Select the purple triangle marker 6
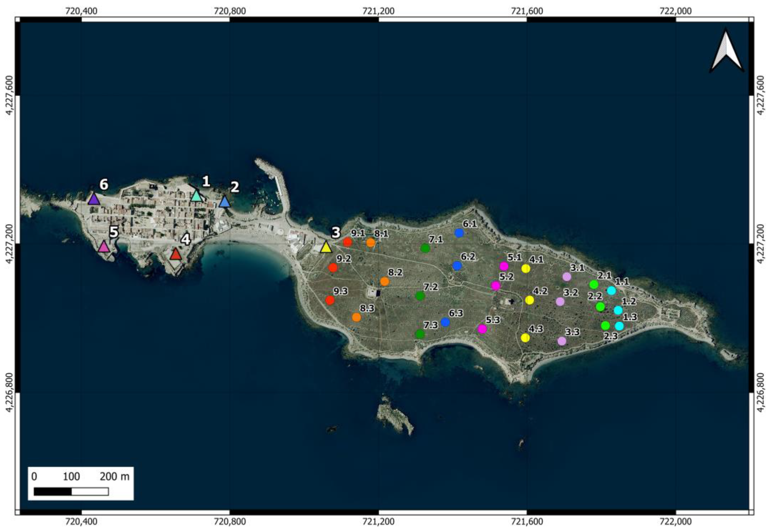Image resolution: width=771 pixels, height=532 pixels. 94,200
